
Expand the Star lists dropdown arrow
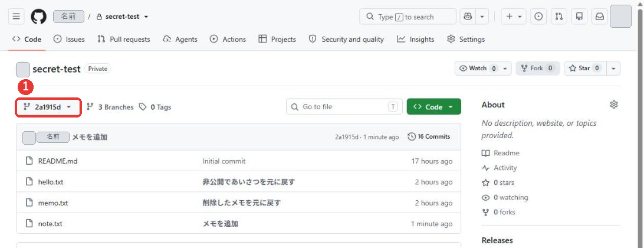(613, 68)
